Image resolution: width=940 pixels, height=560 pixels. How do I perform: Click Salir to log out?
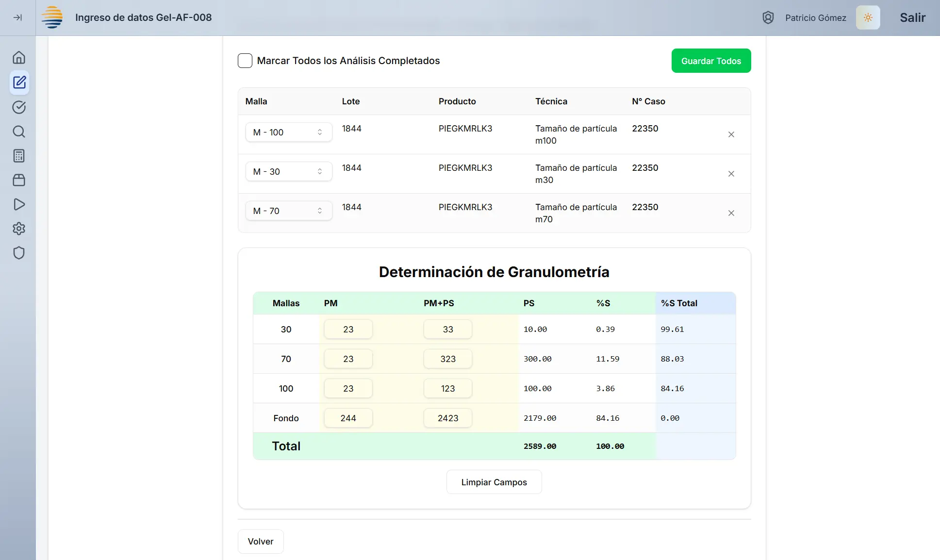click(x=912, y=17)
